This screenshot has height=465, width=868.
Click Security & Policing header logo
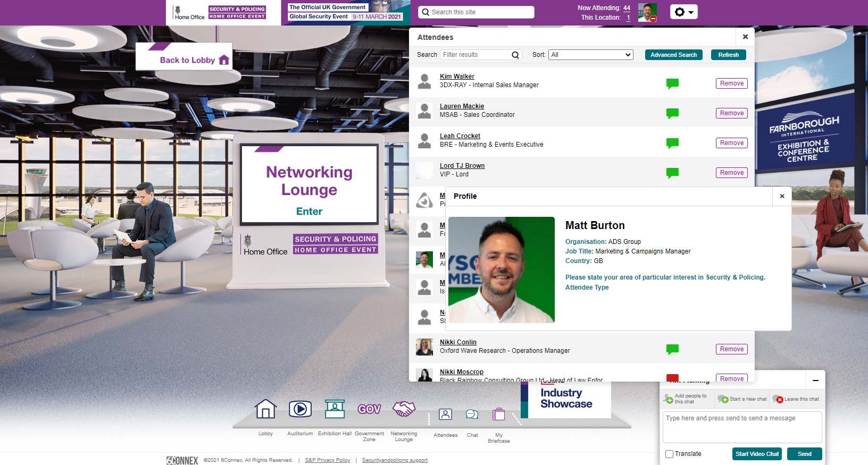coord(223,13)
